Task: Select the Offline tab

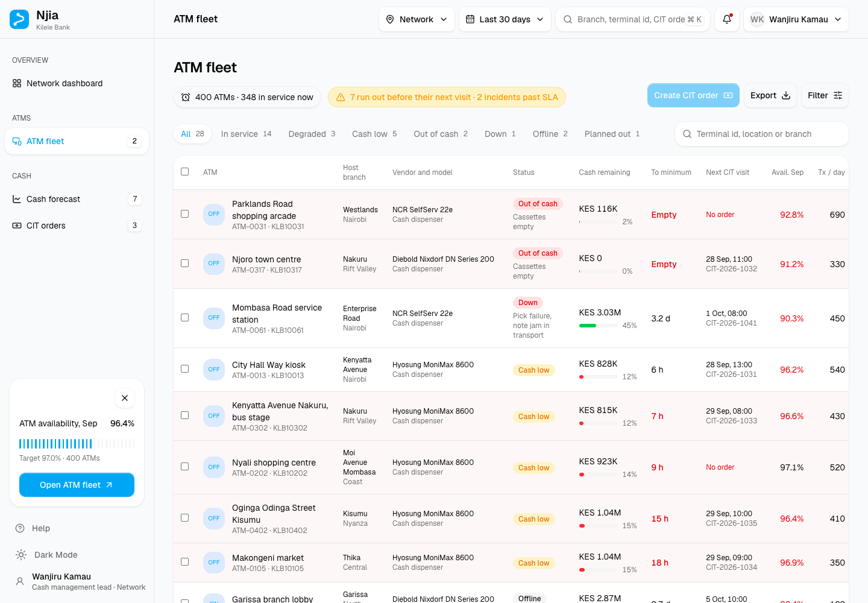Action: click(550, 134)
